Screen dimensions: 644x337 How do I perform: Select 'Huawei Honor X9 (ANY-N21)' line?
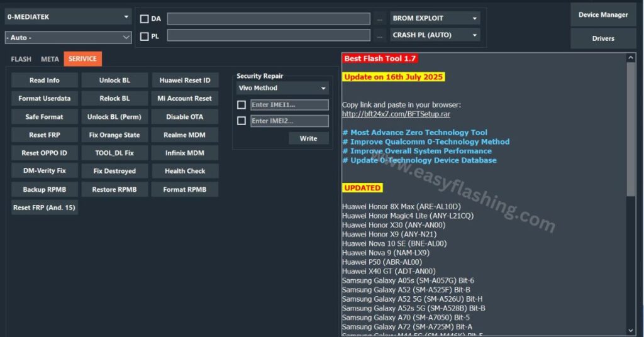point(389,235)
